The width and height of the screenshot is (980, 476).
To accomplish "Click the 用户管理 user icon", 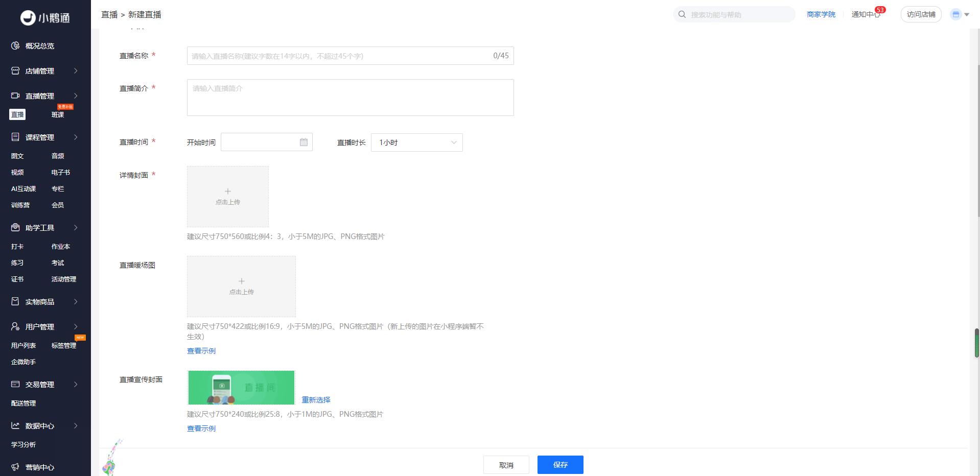I will point(15,327).
